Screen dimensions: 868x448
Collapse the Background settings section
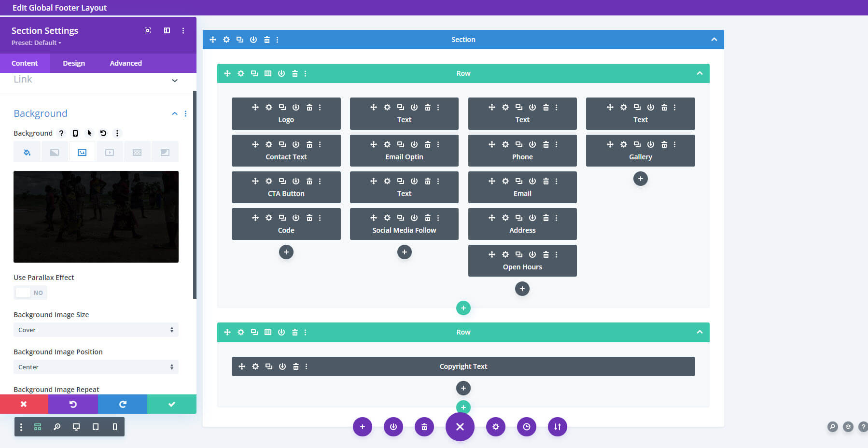[174, 113]
